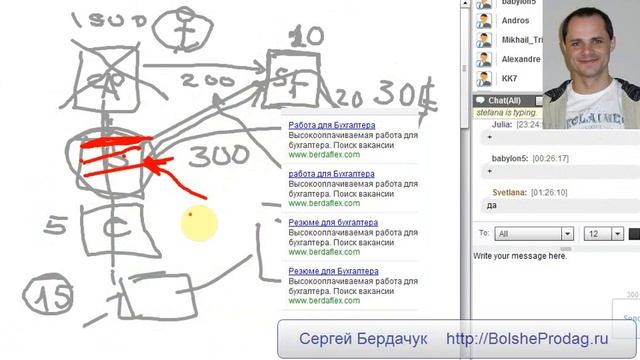Screen dimensions: 640x360
Task: Click the presenter webcam video
Action: tap(591, 64)
